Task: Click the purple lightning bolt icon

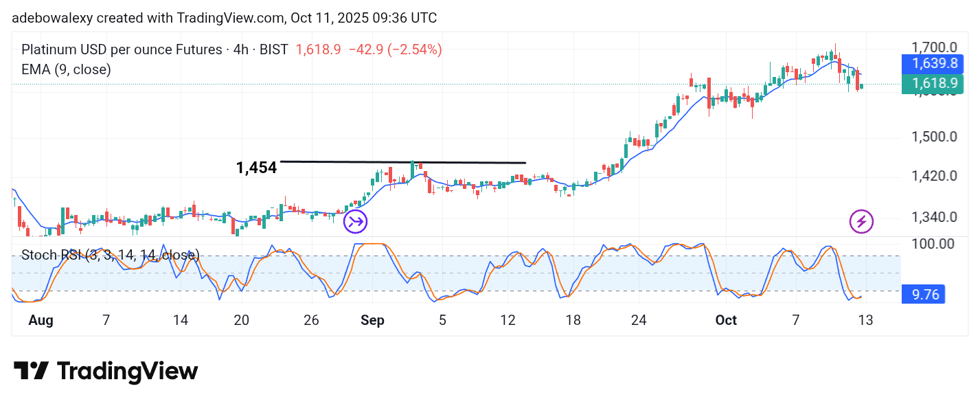Action: click(x=861, y=221)
